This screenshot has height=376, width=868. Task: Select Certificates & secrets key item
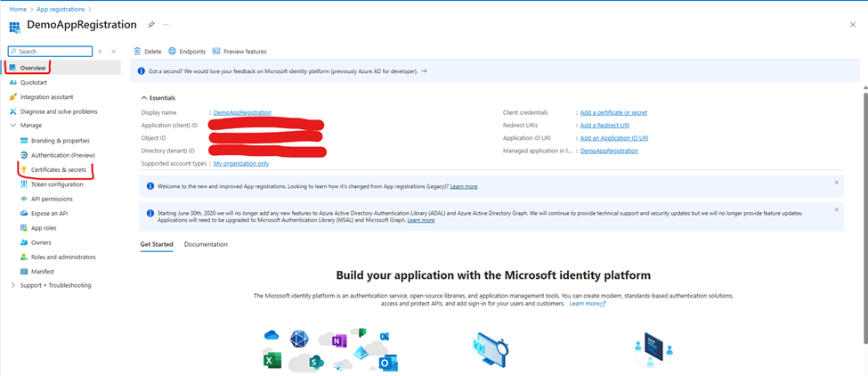pos(58,169)
